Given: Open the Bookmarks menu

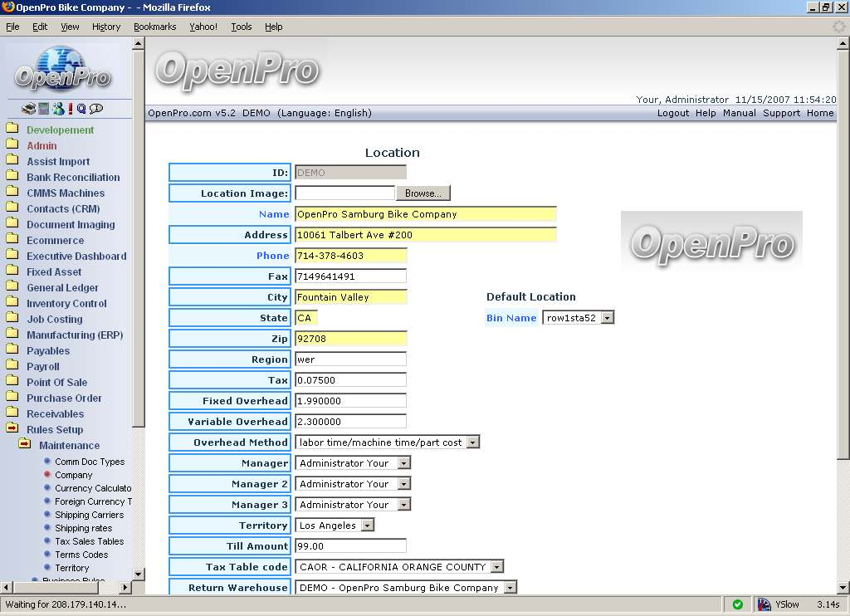Looking at the screenshot, I should tap(154, 27).
